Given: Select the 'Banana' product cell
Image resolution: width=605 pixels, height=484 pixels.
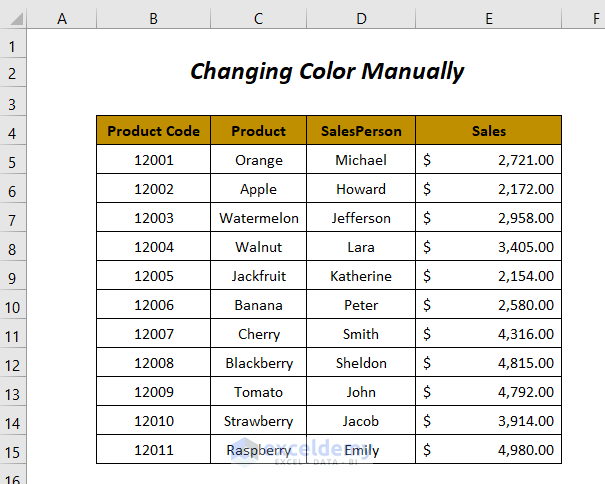Looking at the screenshot, I should coord(259,304).
